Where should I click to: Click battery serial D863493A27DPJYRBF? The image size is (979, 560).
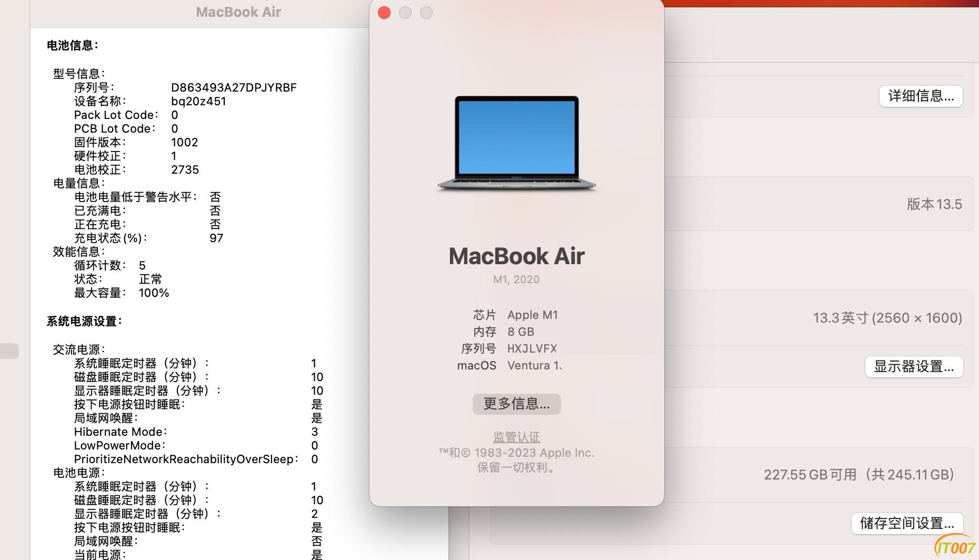234,87
